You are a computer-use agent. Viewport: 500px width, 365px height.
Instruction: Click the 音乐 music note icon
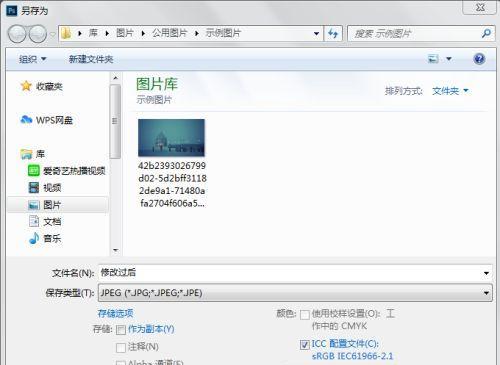(34, 238)
